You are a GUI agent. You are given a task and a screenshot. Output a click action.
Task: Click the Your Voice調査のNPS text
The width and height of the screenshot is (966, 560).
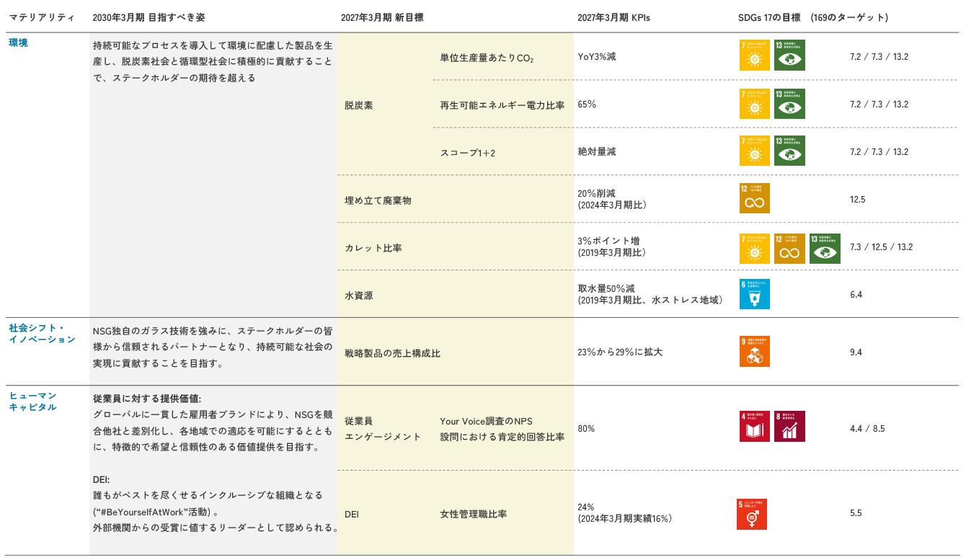486,421
